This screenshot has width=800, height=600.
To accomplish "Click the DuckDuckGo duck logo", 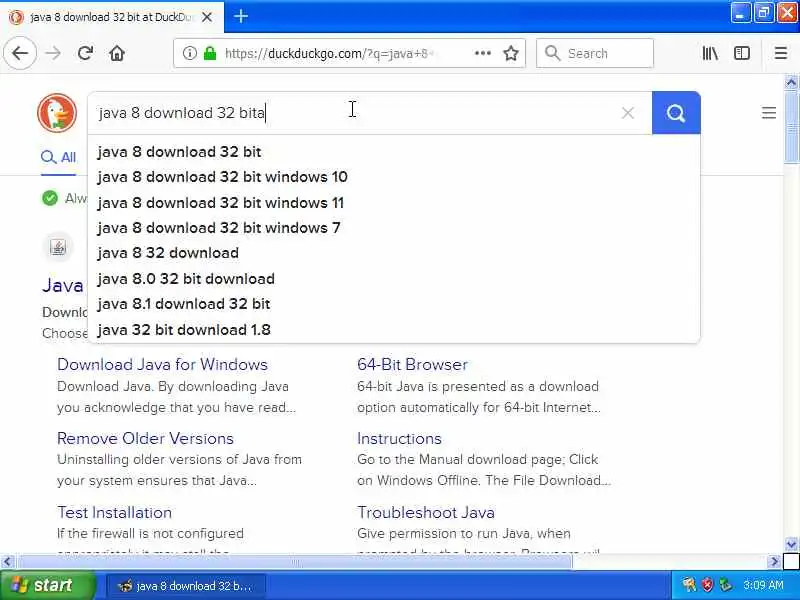I will pos(57,113).
